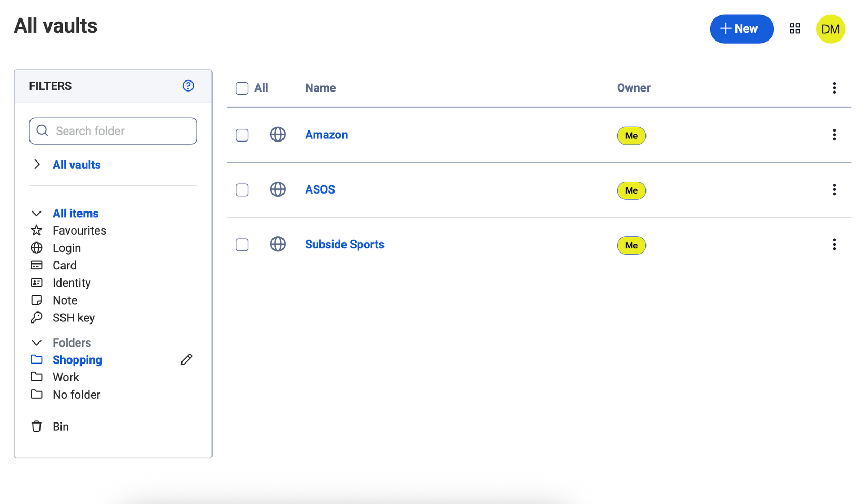Tick the checkbox for Amazon
Screen dimensions: 868x504
(242, 135)
